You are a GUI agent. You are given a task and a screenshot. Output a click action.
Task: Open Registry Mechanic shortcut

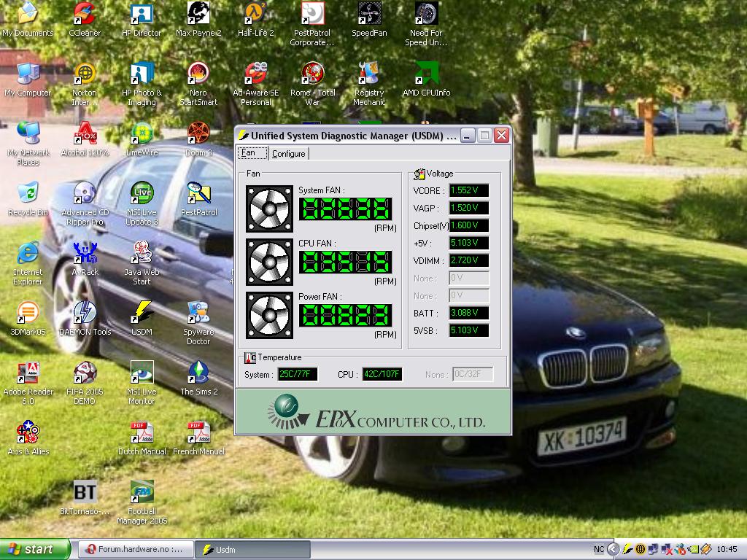tap(369, 84)
